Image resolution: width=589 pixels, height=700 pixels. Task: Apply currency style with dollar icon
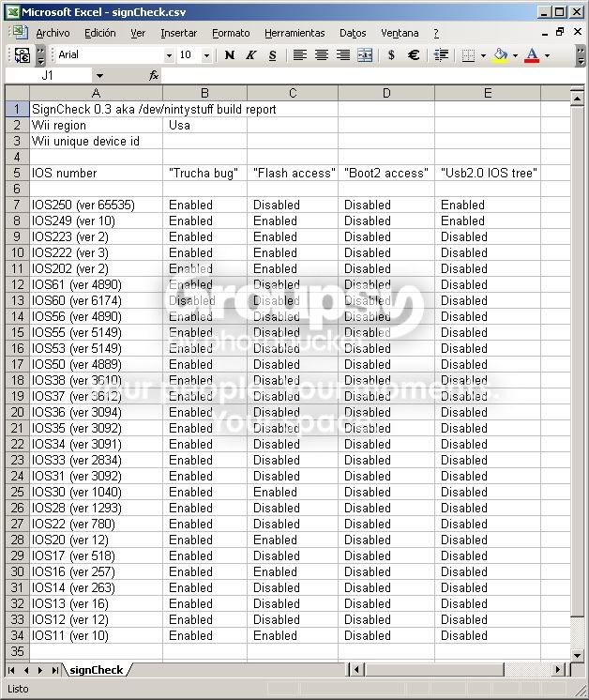pos(391,55)
